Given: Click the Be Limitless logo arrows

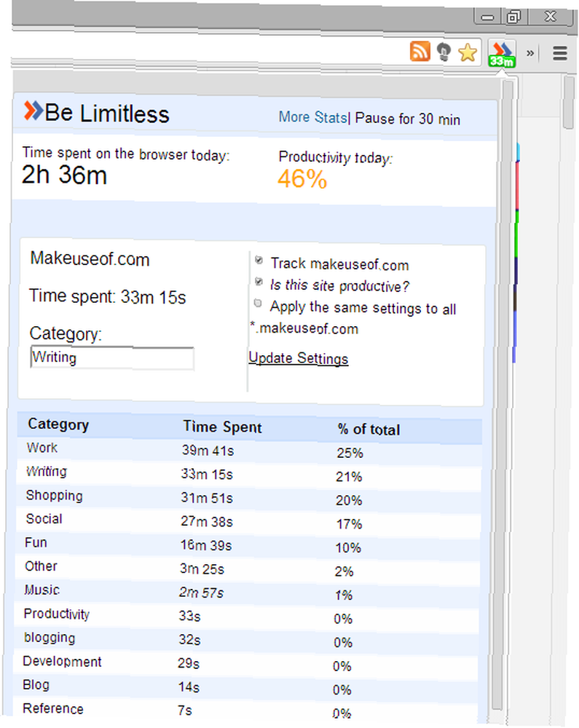Looking at the screenshot, I should click(x=33, y=111).
